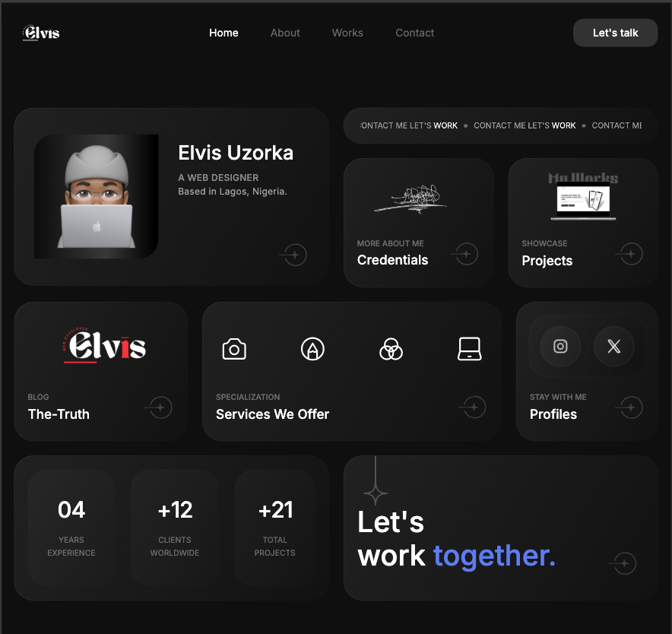The image size is (672, 634).
Task: Open arrow icon on Profiles card
Action: [x=629, y=407]
